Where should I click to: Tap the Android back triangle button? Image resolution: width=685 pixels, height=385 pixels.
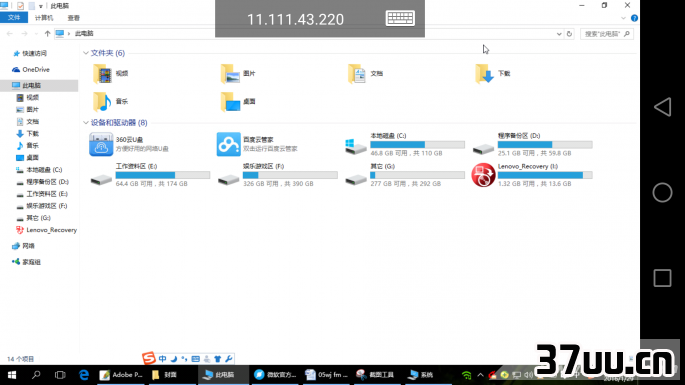662,107
